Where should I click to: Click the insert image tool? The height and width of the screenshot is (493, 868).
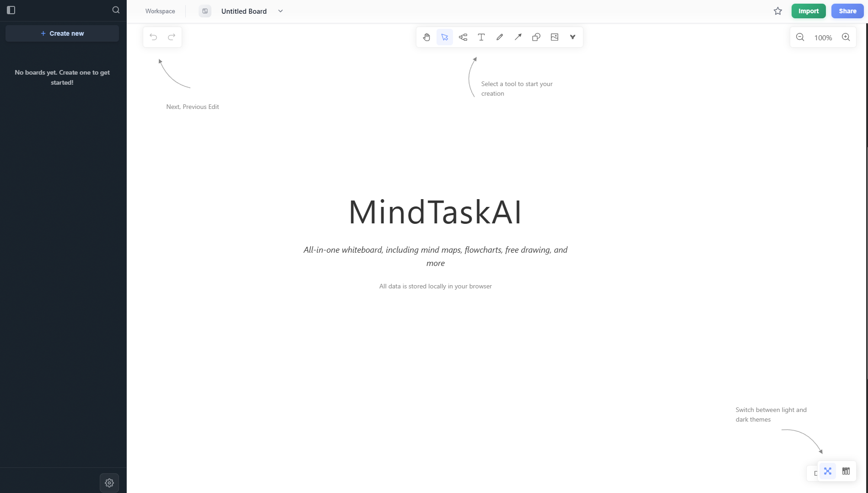click(x=555, y=37)
